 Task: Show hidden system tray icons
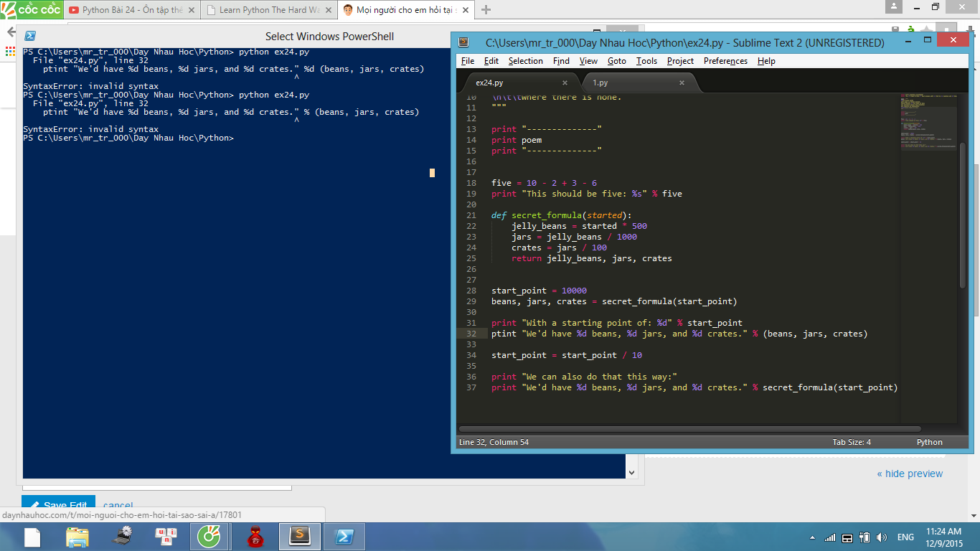click(x=812, y=537)
